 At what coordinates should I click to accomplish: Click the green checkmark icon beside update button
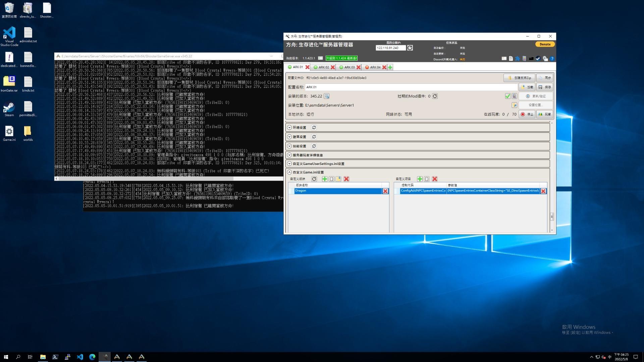pyautogui.click(x=508, y=96)
